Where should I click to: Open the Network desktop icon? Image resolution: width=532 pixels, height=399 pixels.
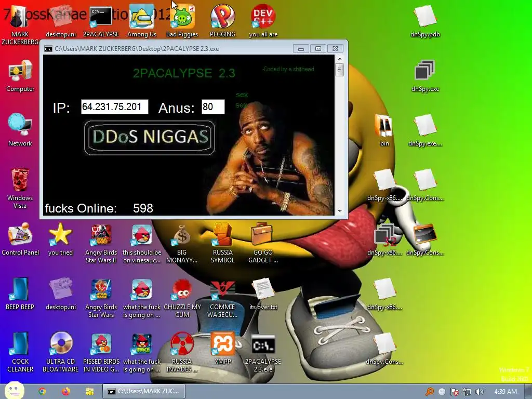20,125
